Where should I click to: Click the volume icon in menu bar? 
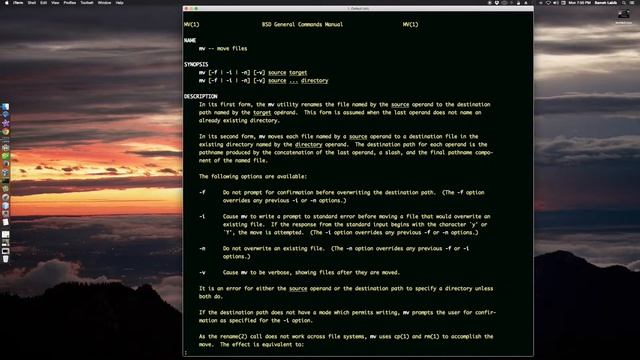pyautogui.click(x=556, y=3)
